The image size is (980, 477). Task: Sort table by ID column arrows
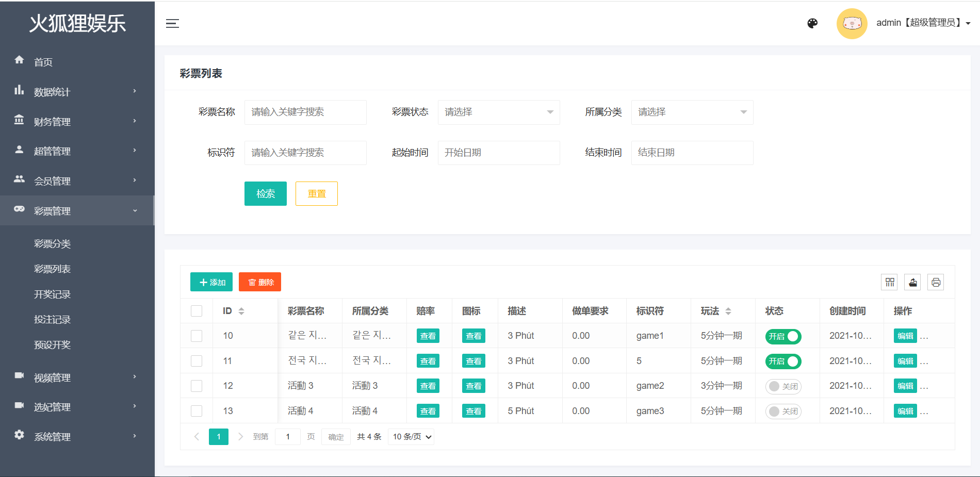[x=241, y=311]
